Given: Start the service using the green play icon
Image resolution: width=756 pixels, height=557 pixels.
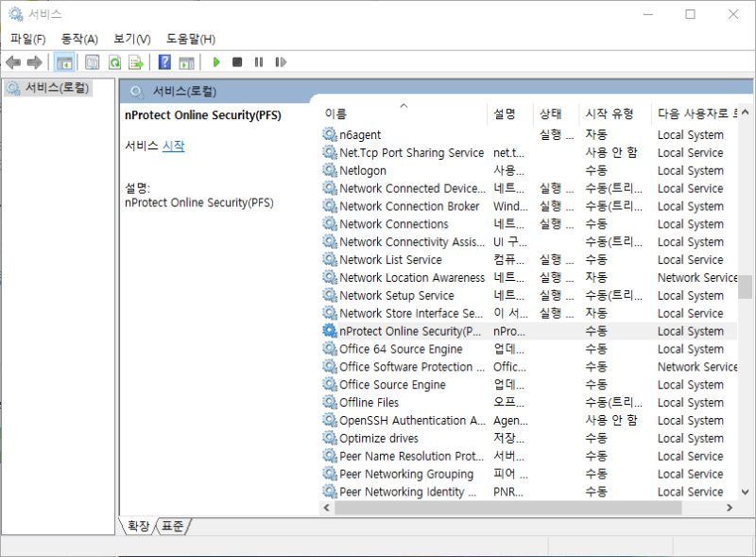Looking at the screenshot, I should (217, 62).
